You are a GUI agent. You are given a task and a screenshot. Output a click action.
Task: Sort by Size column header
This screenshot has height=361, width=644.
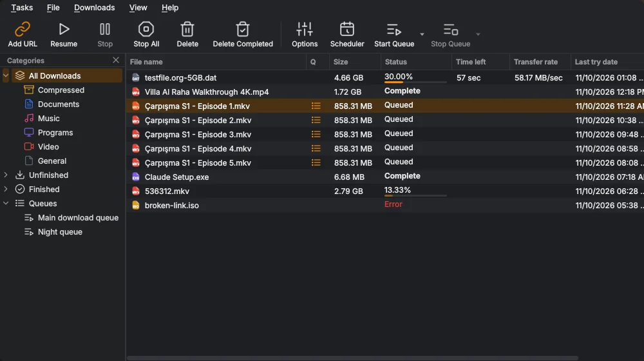pos(355,62)
